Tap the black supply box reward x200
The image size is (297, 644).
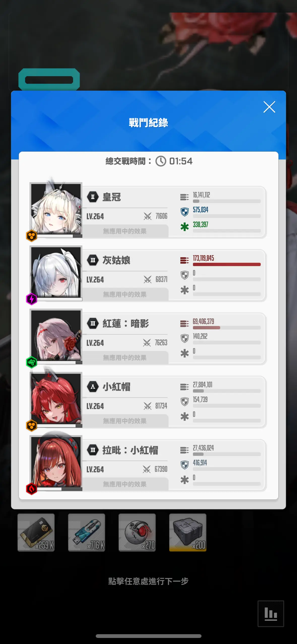188,532
